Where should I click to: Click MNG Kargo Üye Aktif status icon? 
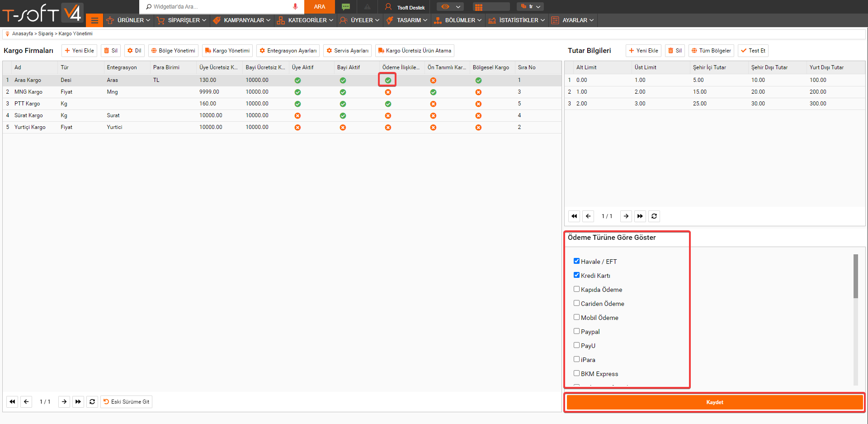pyautogui.click(x=297, y=92)
